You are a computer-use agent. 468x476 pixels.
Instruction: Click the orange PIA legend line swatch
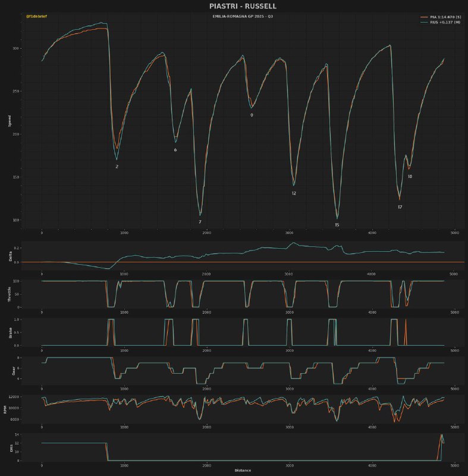(x=424, y=17)
